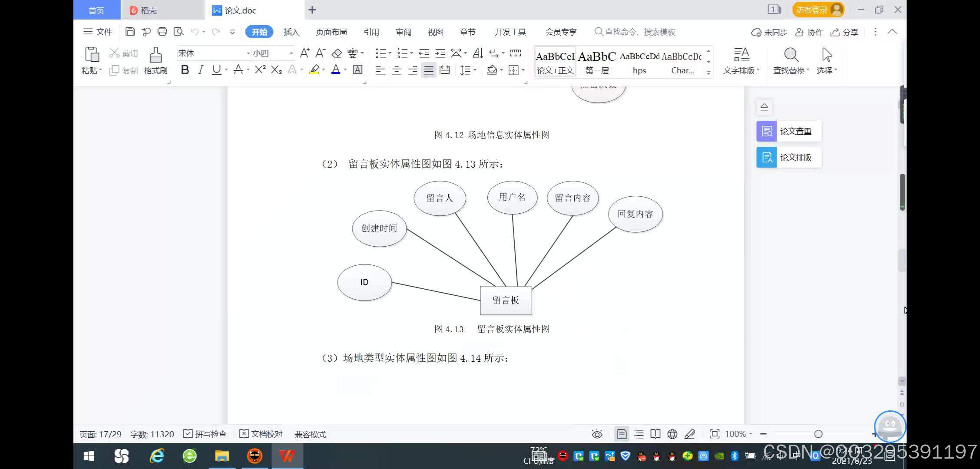Image resolution: width=980 pixels, height=469 pixels.
Task: Click distributed alignment icon
Action: (445, 70)
